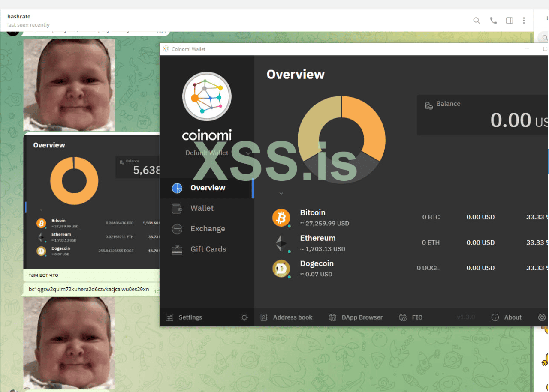Click the Gift Cards icon in sidebar
The image size is (549, 392).
177,249
